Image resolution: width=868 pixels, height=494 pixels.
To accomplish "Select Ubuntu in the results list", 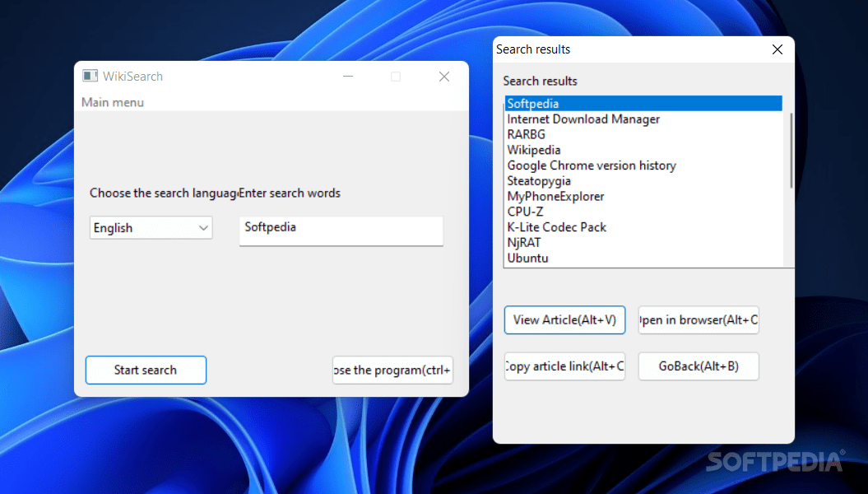I will [643, 258].
